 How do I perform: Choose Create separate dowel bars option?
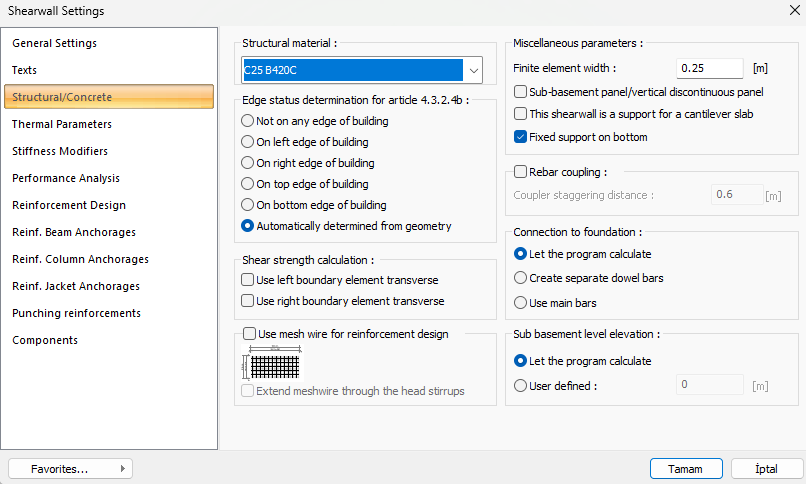pyautogui.click(x=520, y=278)
